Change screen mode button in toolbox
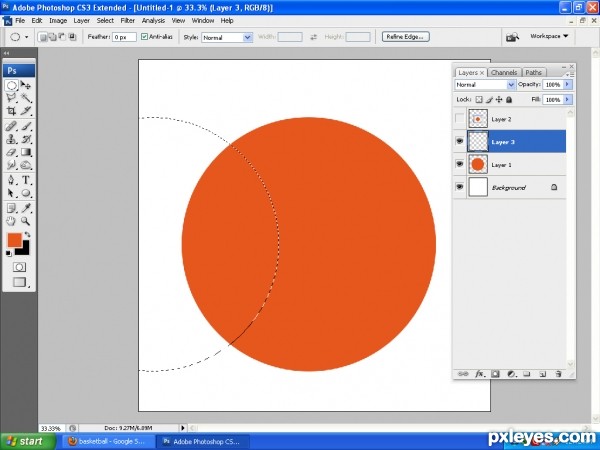Screen dimensions: 600x450 pyautogui.click(x=19, y=282)
